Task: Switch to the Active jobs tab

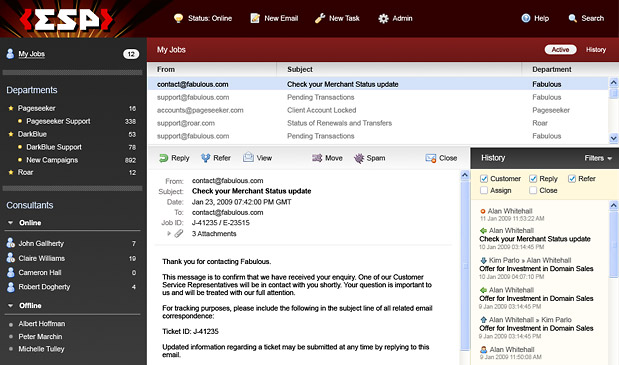Action: click(x=561, y=50)
